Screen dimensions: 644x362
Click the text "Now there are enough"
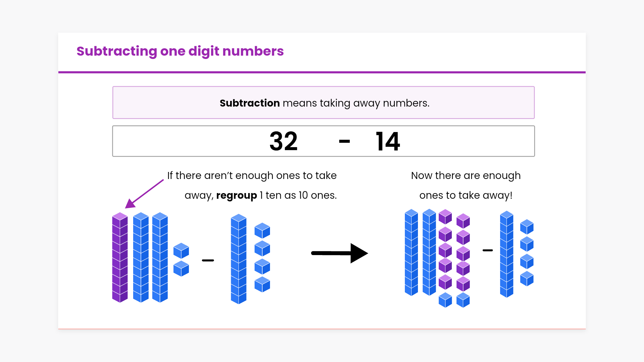[466, 175]
